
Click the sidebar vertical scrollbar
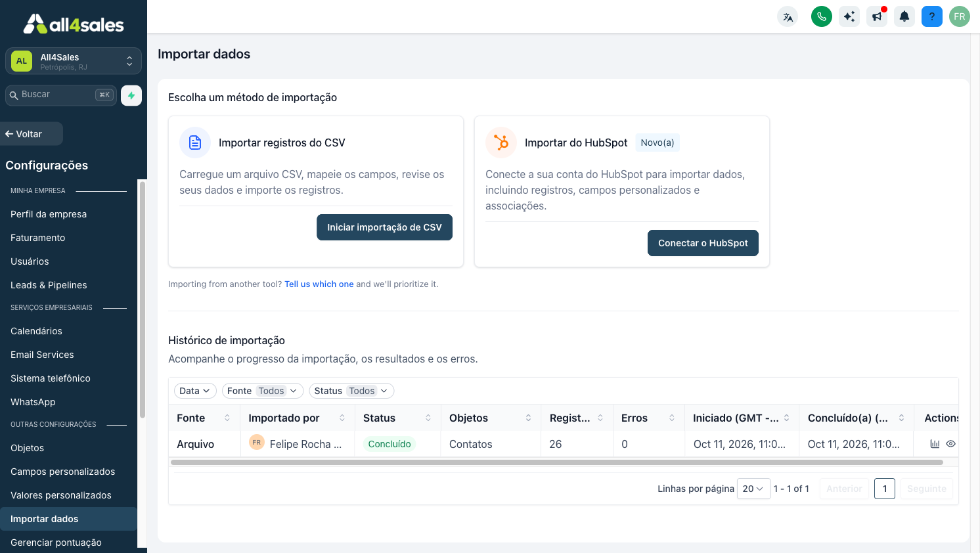pyautogui.click(x=143, y=299)
